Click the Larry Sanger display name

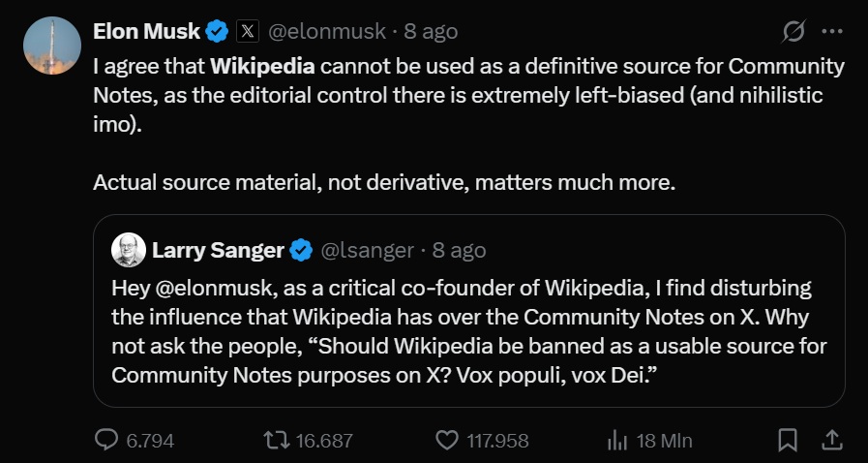point(218,251)
